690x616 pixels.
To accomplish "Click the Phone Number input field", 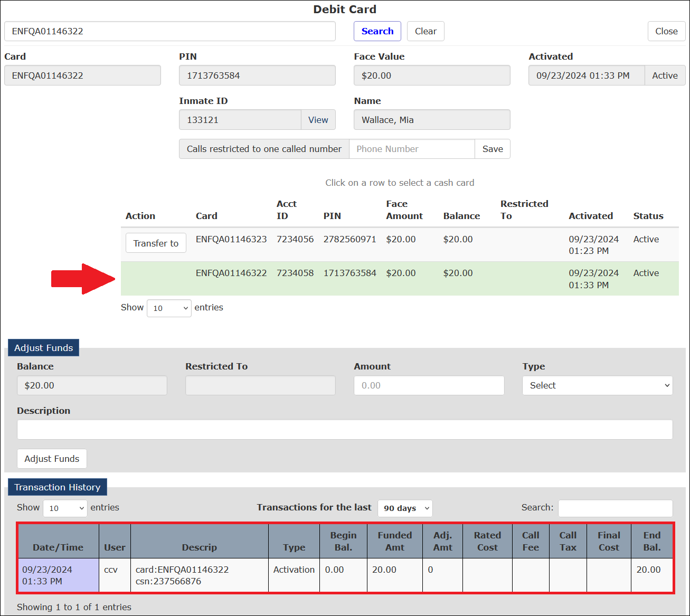I will pos(412,149).
